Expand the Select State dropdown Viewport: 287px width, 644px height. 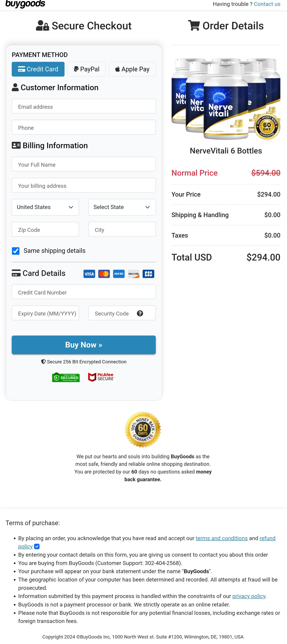(x=122, y=207)
